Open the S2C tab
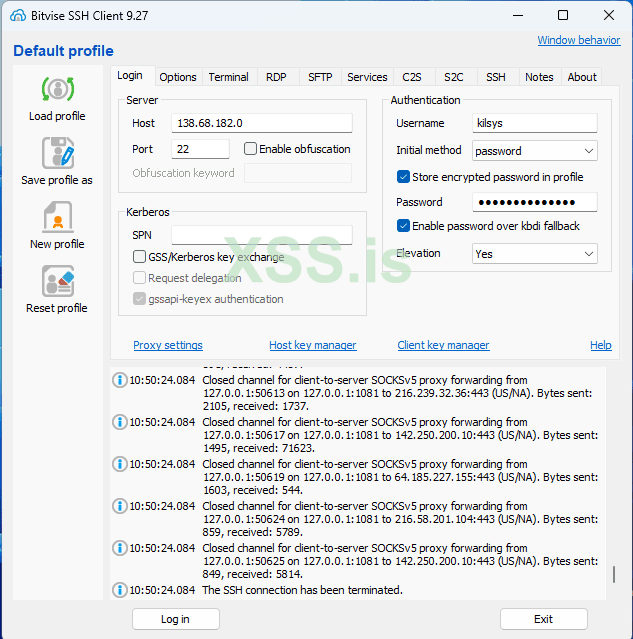This screenshot has height=639, width=633. (454, 77)
